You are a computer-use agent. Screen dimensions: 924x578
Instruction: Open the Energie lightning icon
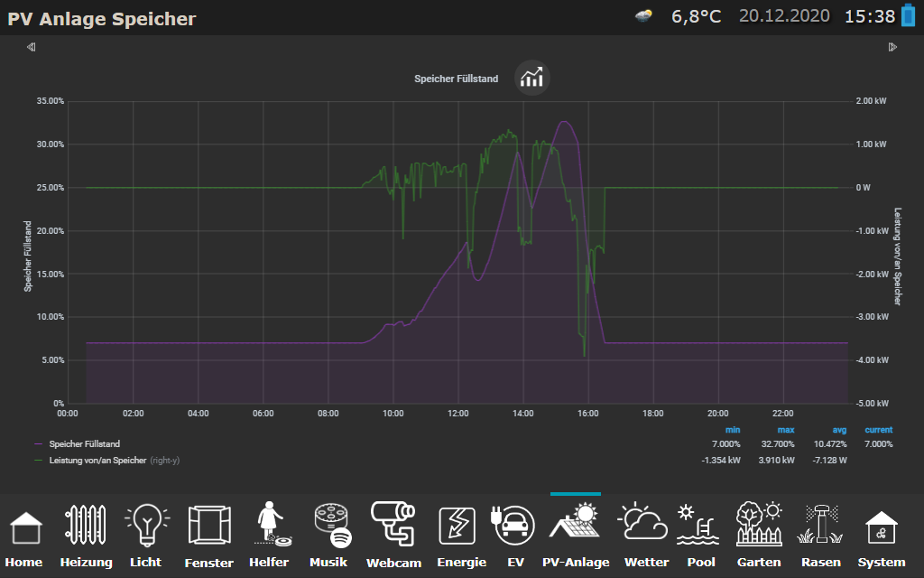pos(457,527)
